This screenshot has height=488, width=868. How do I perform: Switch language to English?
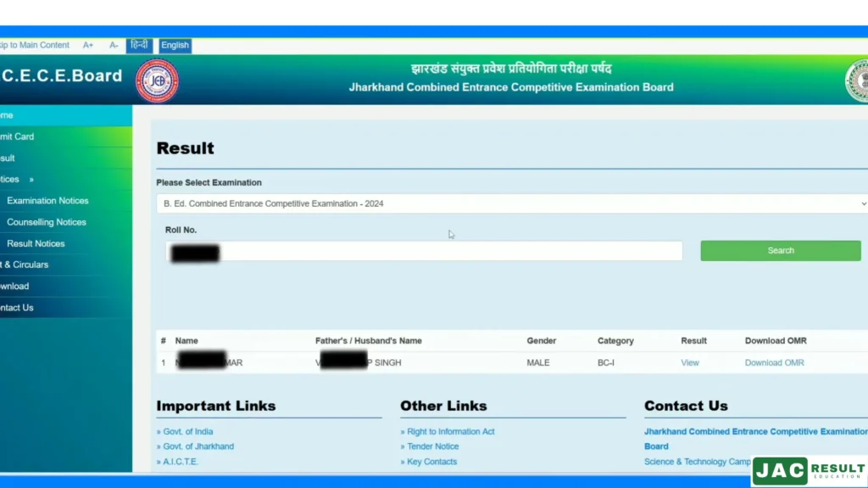pyautogui.click(x=175, y=46)
